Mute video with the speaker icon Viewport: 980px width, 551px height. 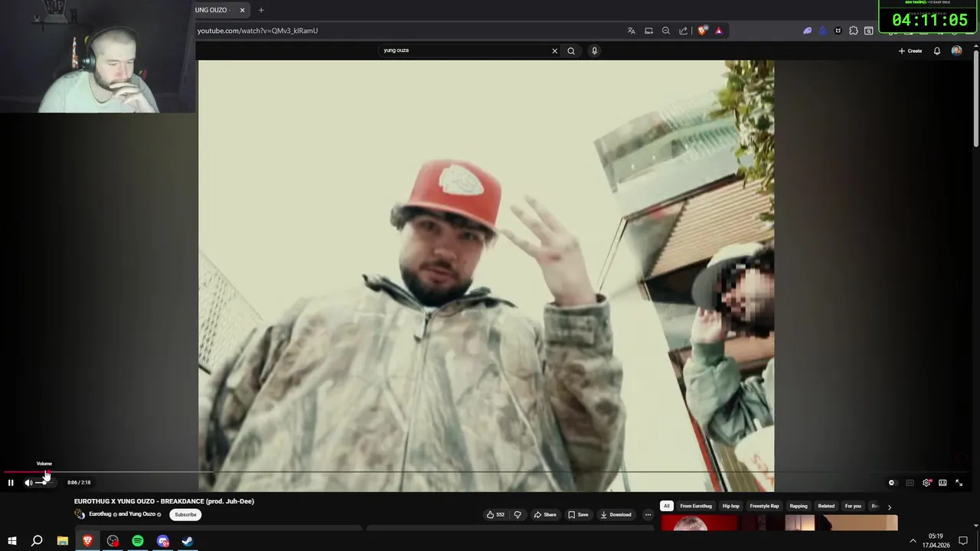(x=28, y=483)
